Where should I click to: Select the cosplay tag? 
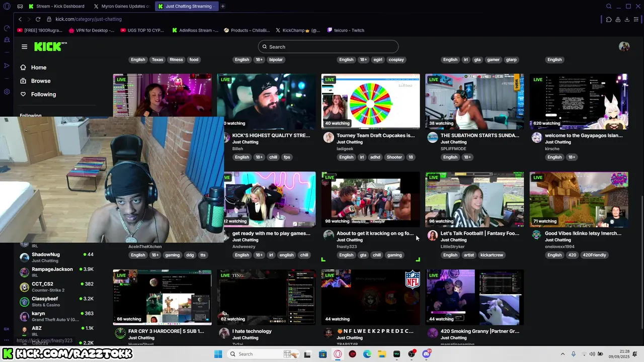pos(396,60)
